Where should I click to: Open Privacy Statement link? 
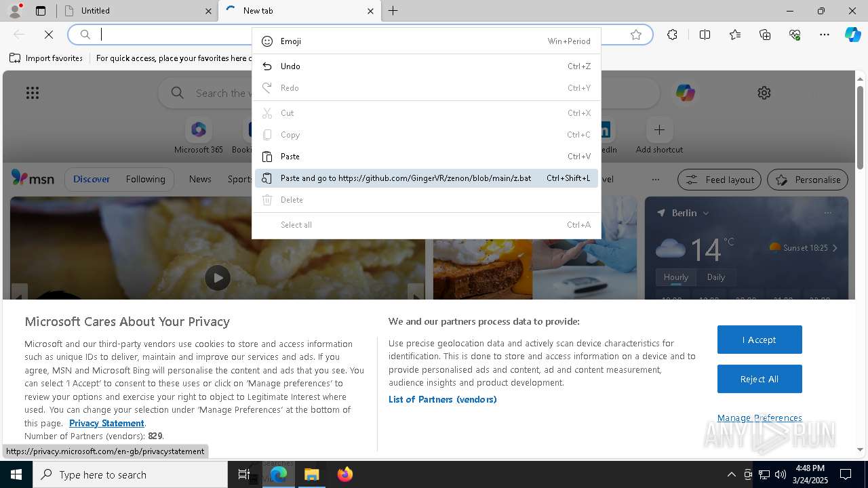point(106,423)
